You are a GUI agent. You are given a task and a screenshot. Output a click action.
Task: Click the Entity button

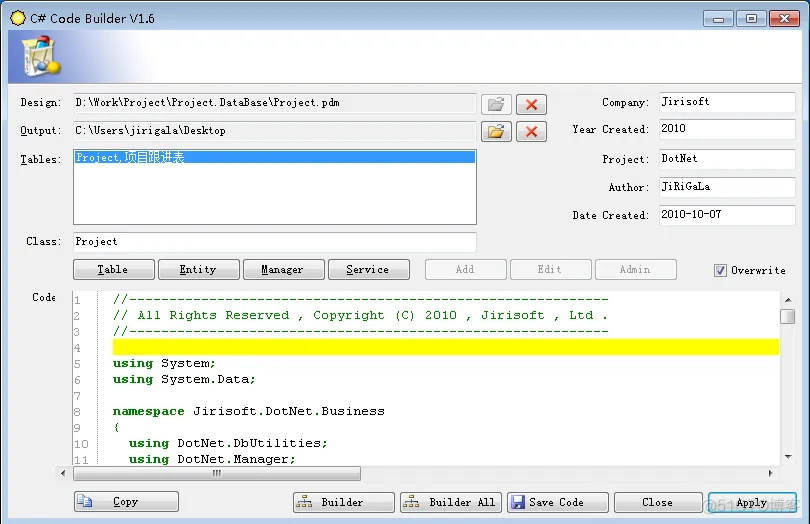[198, 269]
